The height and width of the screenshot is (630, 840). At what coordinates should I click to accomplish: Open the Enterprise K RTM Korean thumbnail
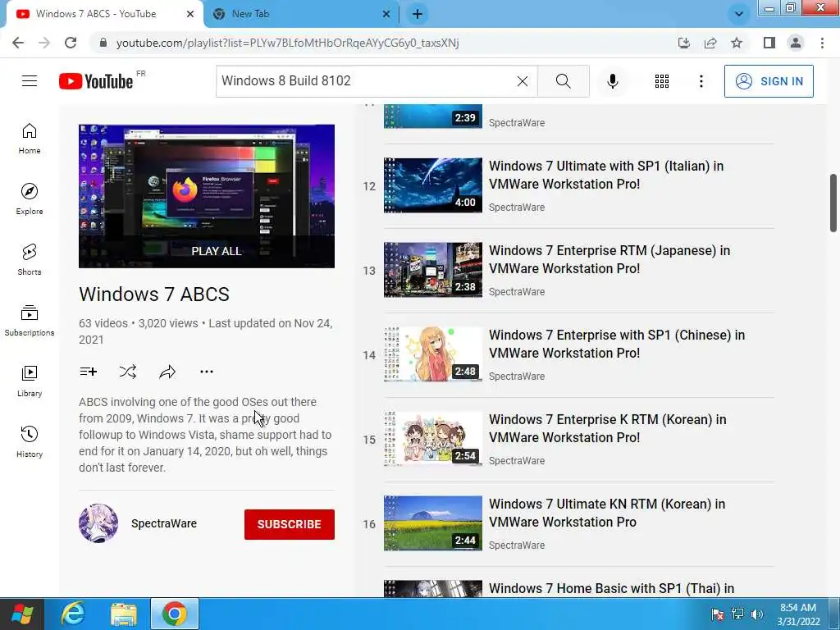tap(433, 439)
